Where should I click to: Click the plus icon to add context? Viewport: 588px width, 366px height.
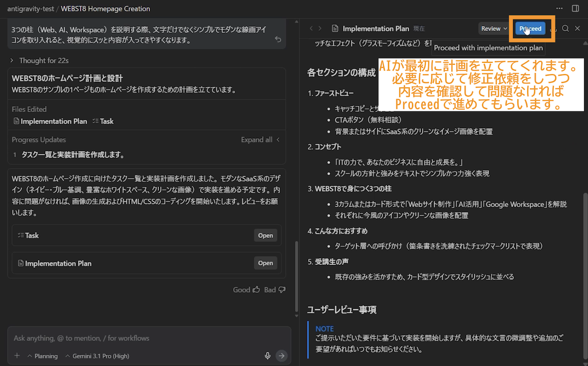tap(17, 356)
